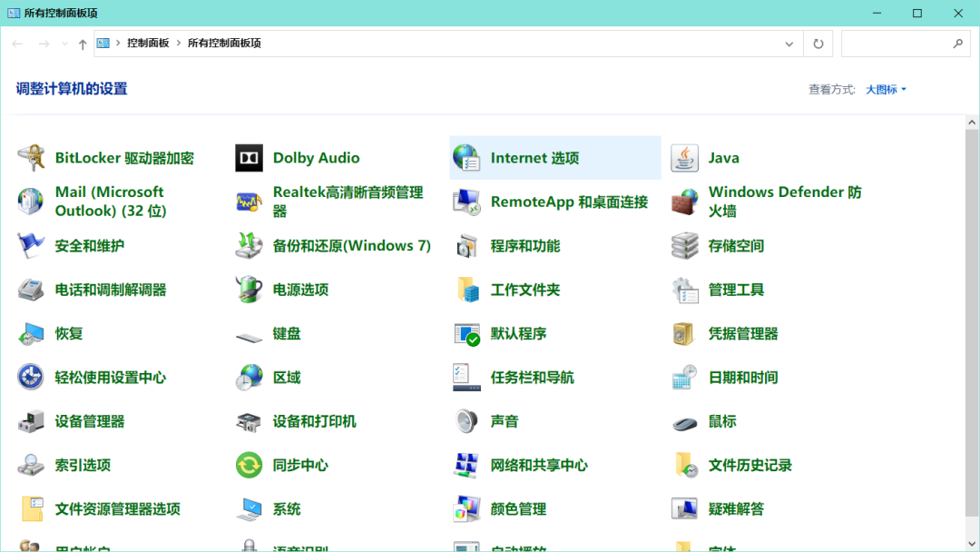
Task: Launch the Java coffee cup icon
Action: click(x=684, y=158)
